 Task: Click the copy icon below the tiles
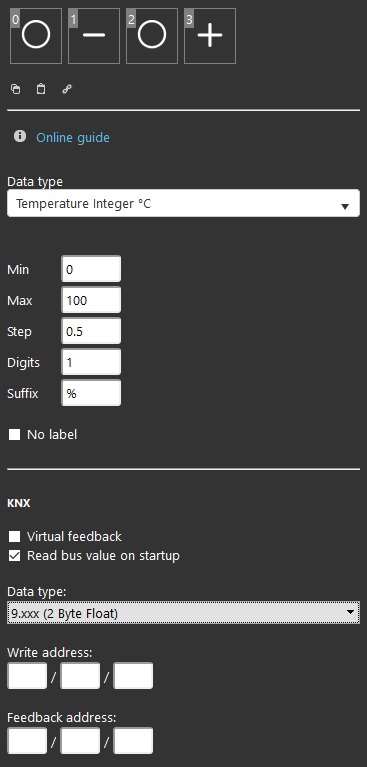pos(16,89)
